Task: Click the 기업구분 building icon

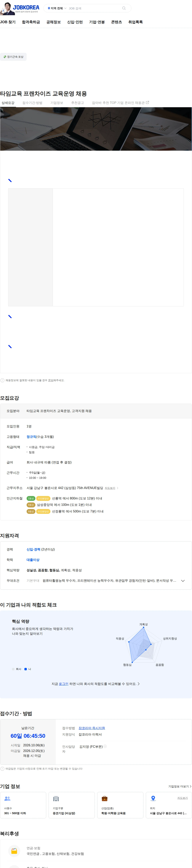Action: pos(56,799)
